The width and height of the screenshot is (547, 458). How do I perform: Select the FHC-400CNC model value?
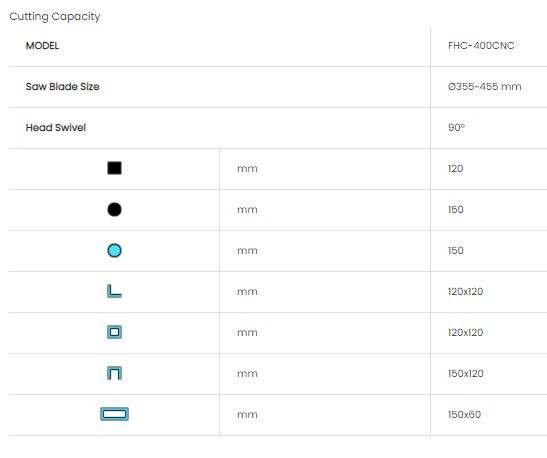pos(481,46)
